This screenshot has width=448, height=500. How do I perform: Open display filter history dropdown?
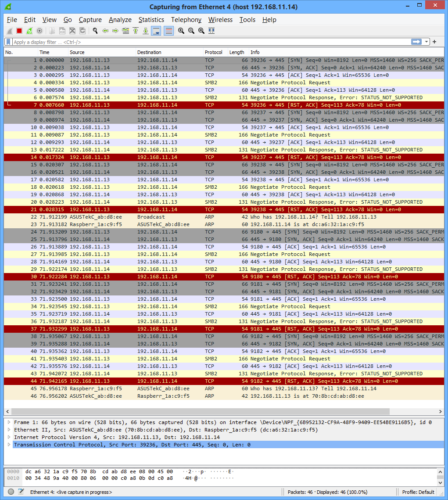click(426, 42)
